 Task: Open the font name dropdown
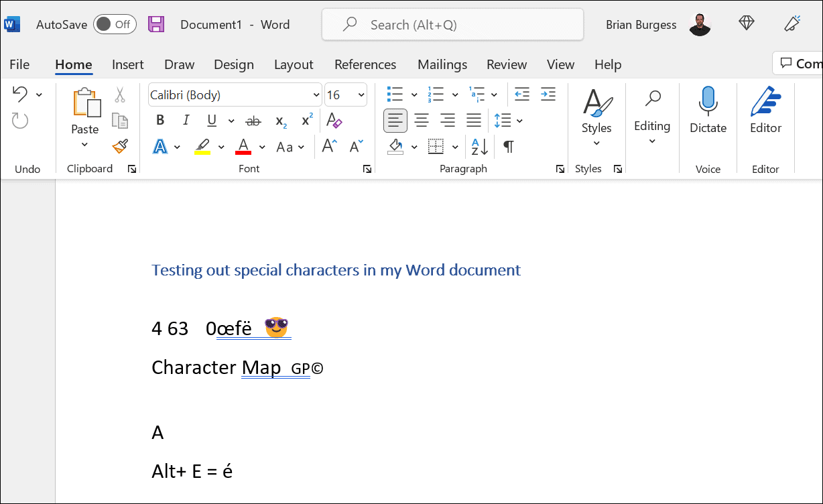316,94
